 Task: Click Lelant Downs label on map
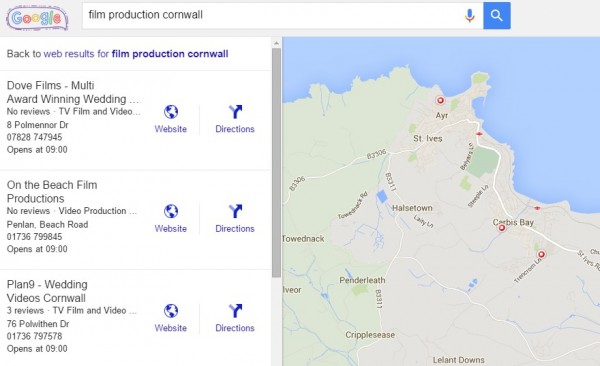458,360
